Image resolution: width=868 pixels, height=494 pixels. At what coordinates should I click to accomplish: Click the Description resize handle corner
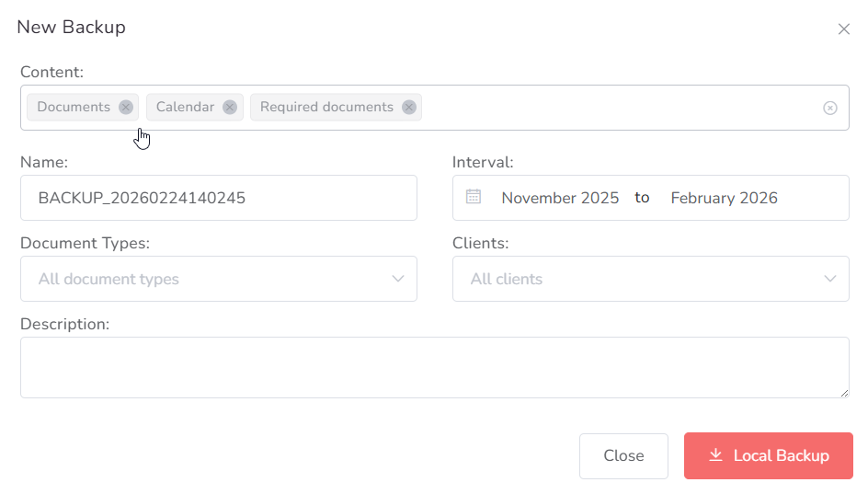(x=844, y=393)
